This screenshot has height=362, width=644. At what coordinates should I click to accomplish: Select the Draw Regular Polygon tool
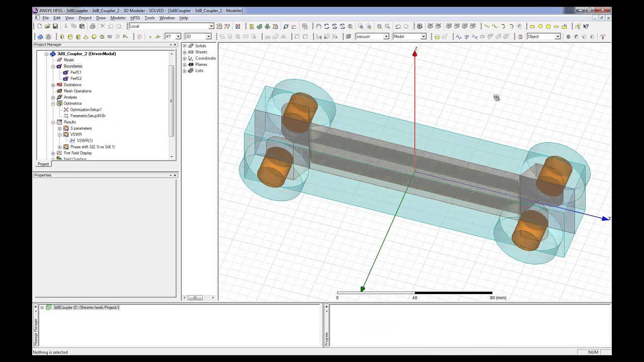click(548, 26)
